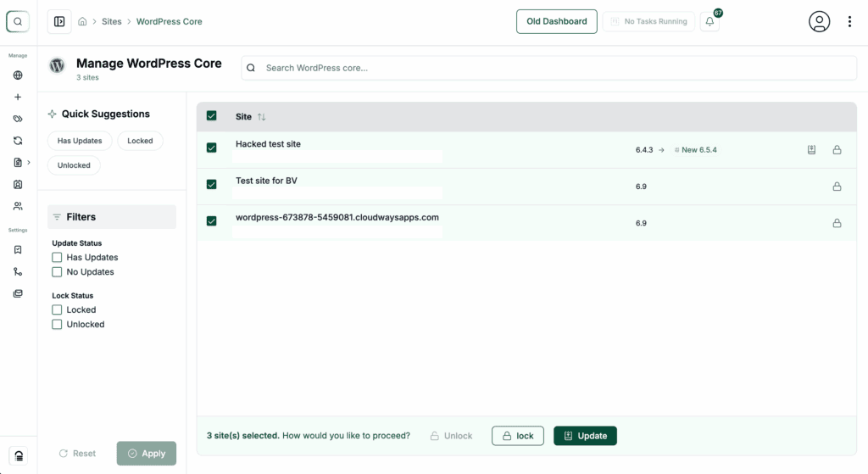Open the reports document icon in sidebar
The width and height of the screenshot is (868, 474).
tap(18, 162)
